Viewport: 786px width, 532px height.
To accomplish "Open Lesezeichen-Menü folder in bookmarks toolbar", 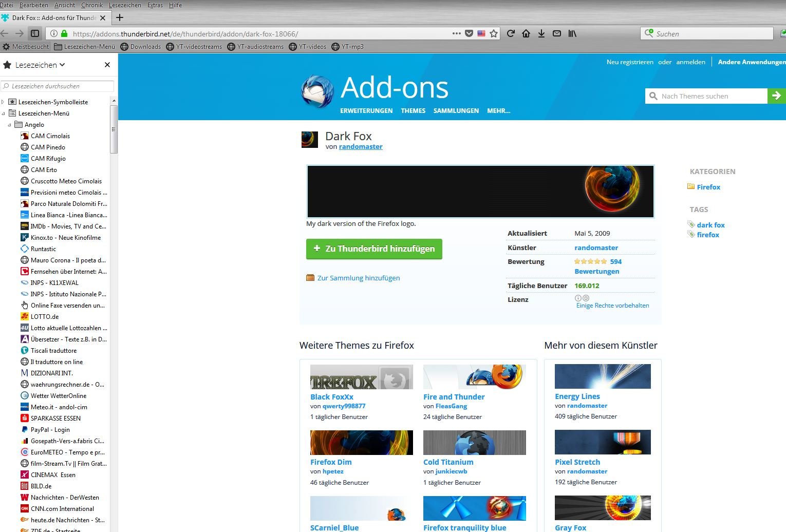I will point(85,46).
